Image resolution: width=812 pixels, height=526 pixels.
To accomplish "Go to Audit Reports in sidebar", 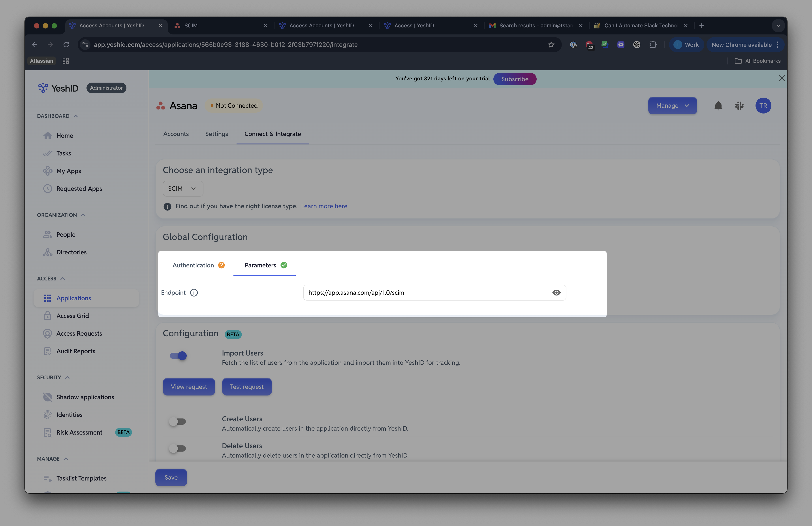I will pos(76,351).
